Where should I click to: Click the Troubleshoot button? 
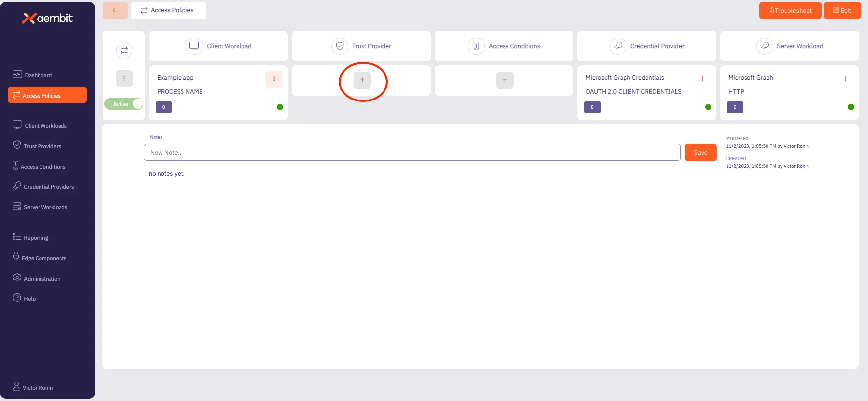pyautogui.click(x=790, y=10)
